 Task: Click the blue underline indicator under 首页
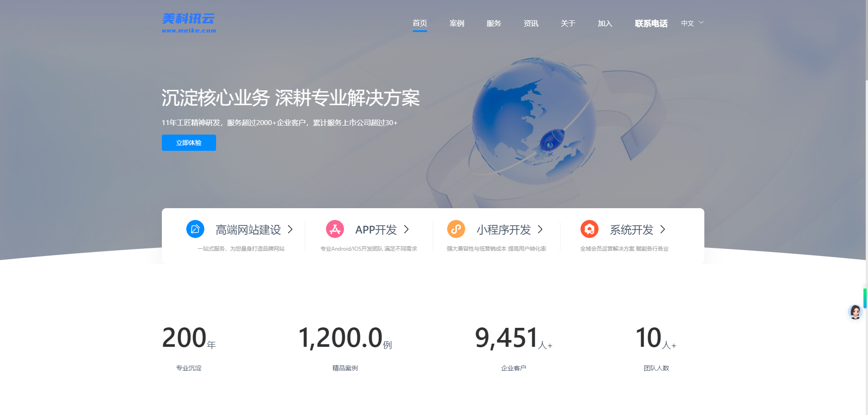pyautogui.click(x=420, y=31)
